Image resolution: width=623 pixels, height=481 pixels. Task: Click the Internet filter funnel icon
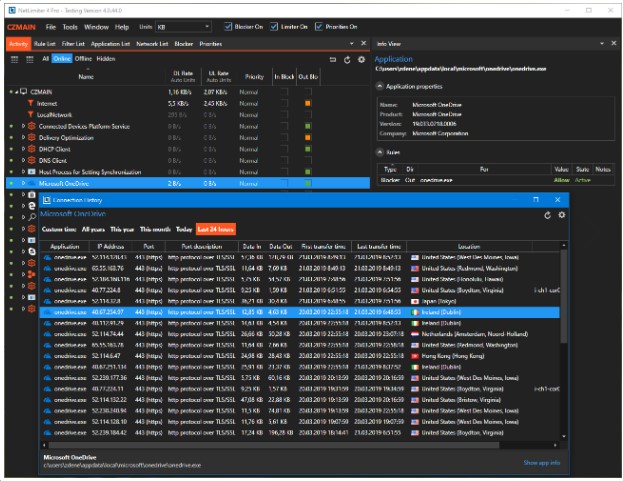[31, 103]
